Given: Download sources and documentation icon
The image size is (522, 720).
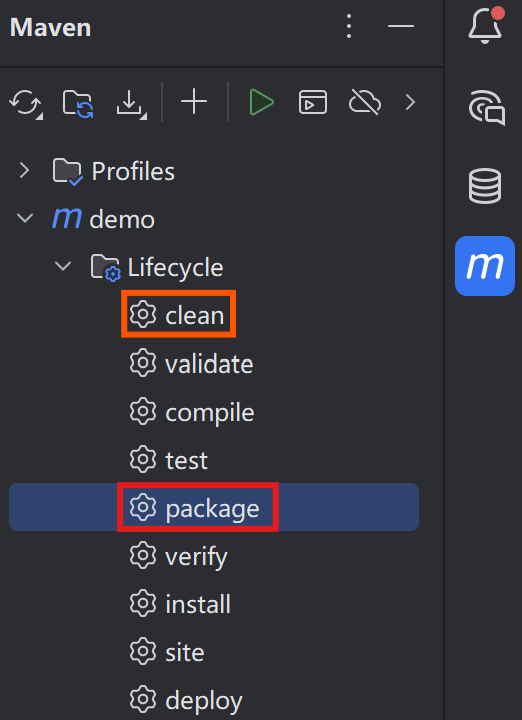Looking at the screenshot, I should (131, 103).
